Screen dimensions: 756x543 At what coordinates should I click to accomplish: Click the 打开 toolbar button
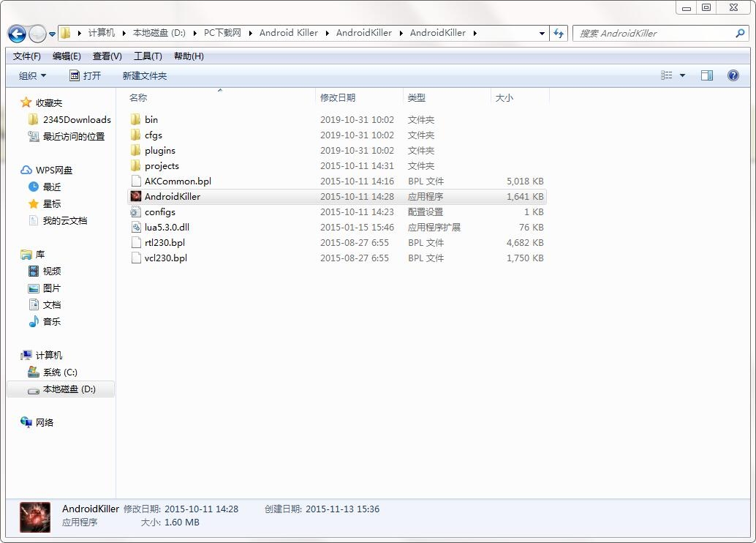pyautogui.click(x=86, y=76)
